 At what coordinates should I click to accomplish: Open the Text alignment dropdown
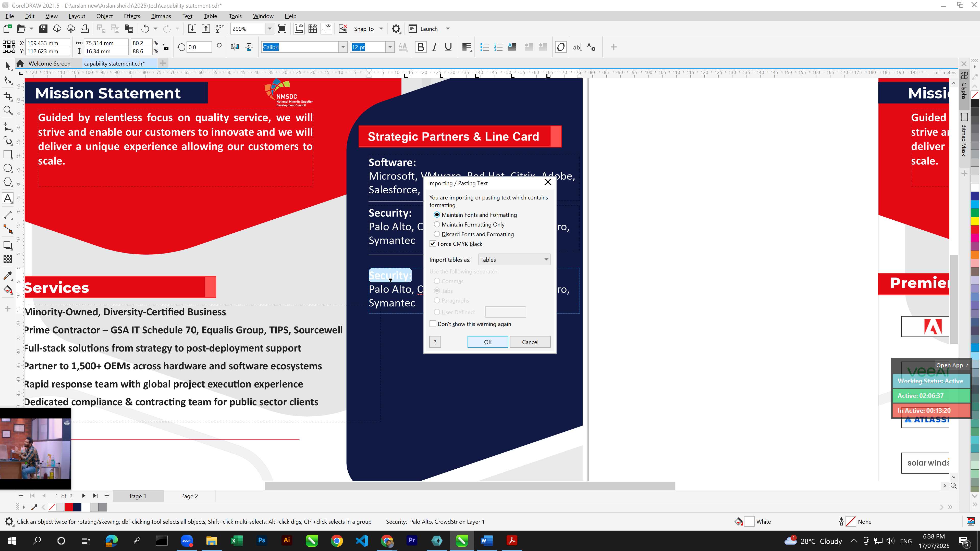(x=467, y=47)
